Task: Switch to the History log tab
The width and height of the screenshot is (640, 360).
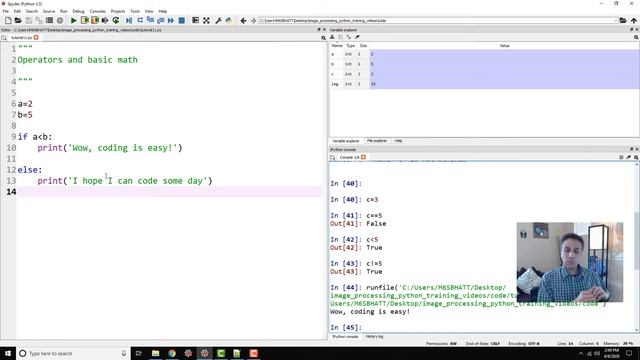Action: point(374,337)
